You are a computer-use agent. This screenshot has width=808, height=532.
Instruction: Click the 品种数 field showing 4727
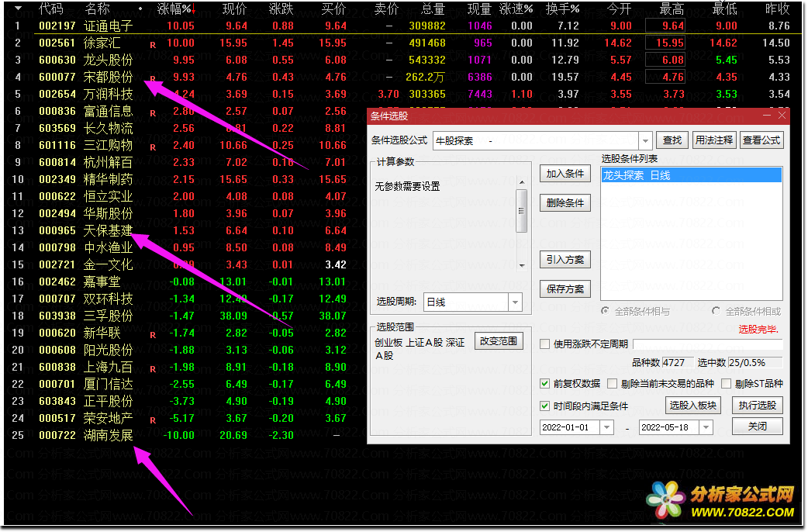(677, 362)
